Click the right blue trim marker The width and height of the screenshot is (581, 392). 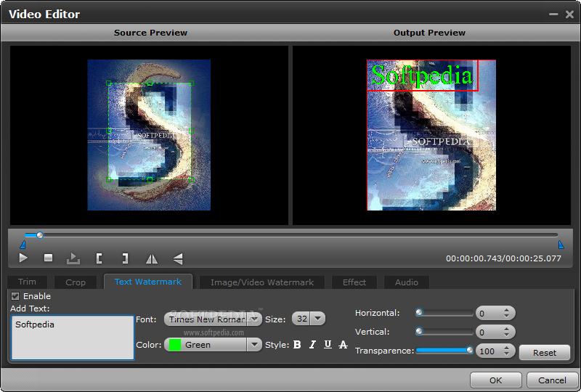tap(561, 245)
